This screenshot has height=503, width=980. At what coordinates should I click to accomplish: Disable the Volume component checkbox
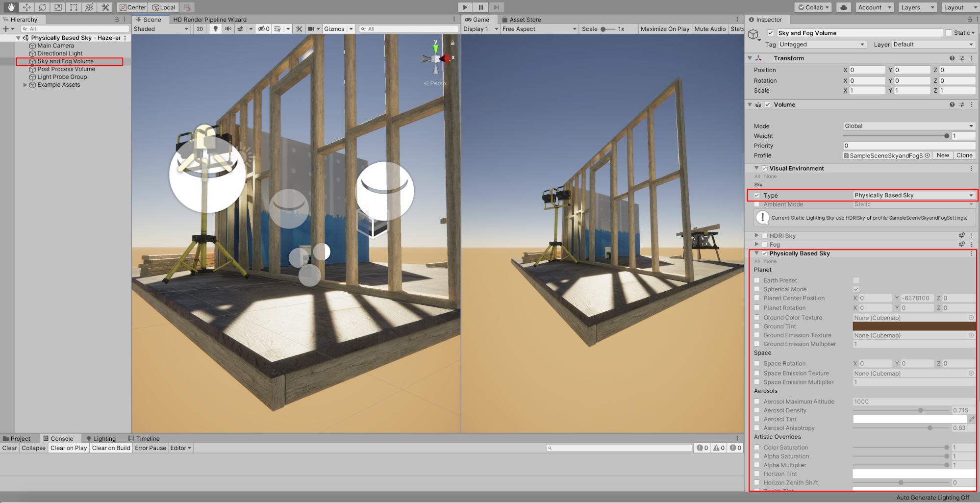pyautogui.click(x=768, y=105)
